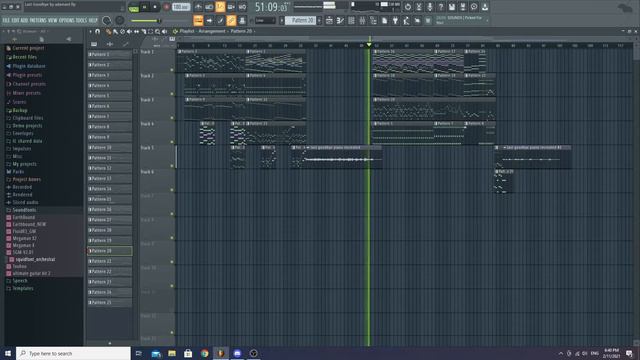
Task: Open the Channel rack icon
Action: (x=351, y=20)
